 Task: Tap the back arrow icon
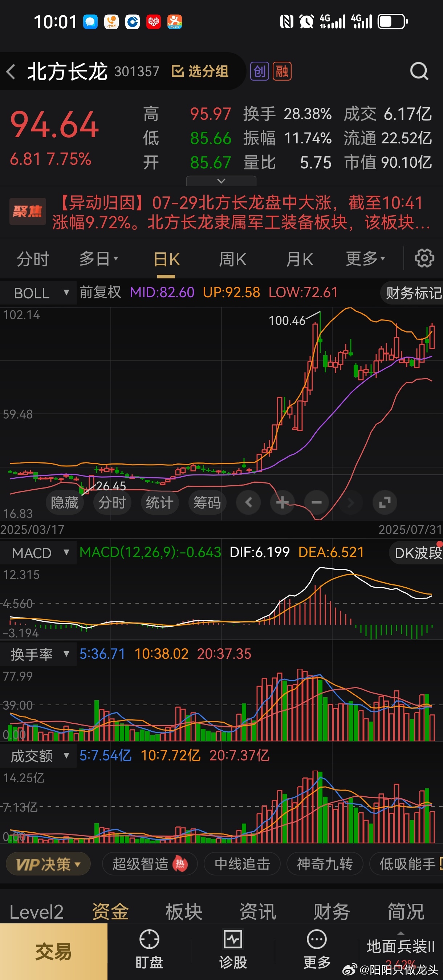click(11, 72)
